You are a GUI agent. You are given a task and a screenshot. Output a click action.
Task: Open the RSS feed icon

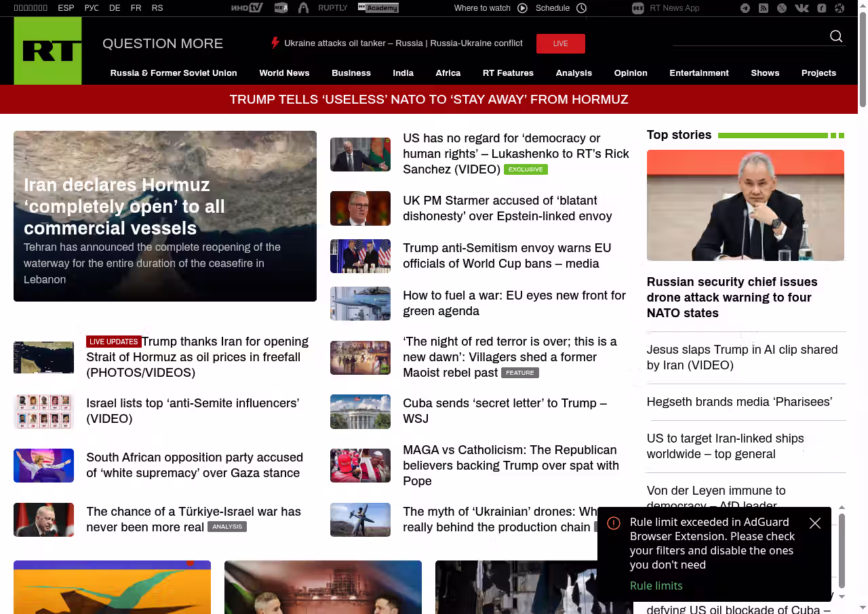click(x=764, y=8)
